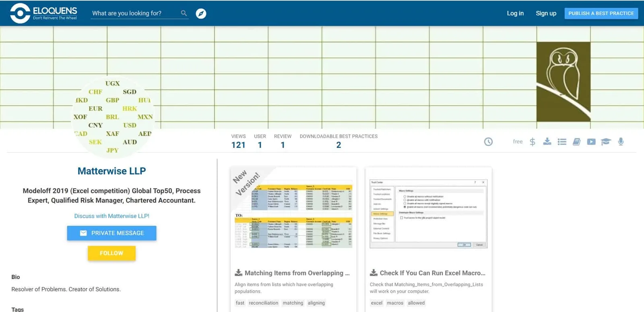The image size is (644, 312).
Task: Open the Excel macro Trust Center thumbnail
Action: coord(428,213)
